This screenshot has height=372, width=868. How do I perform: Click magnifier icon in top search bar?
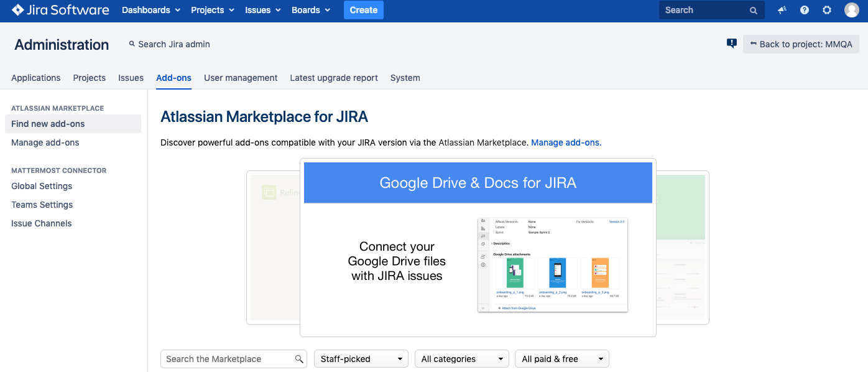click(754, 11)
